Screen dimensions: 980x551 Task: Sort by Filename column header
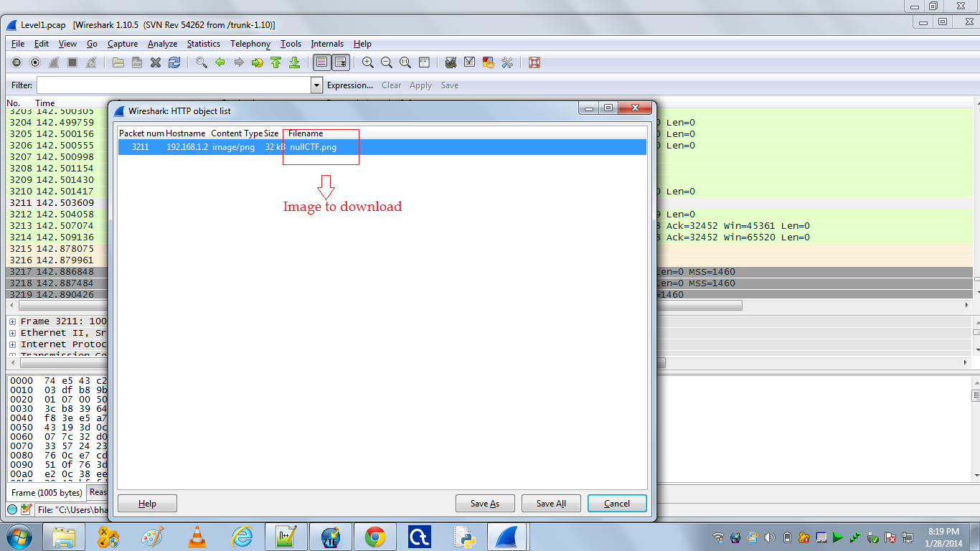coord(306,133)
